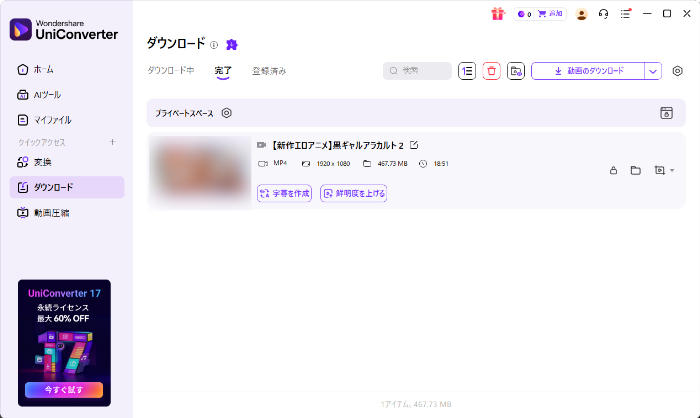Click the info icon beside ダウンロード title
The height and width of the screenshot is (418, 700).
coord(214,45)
